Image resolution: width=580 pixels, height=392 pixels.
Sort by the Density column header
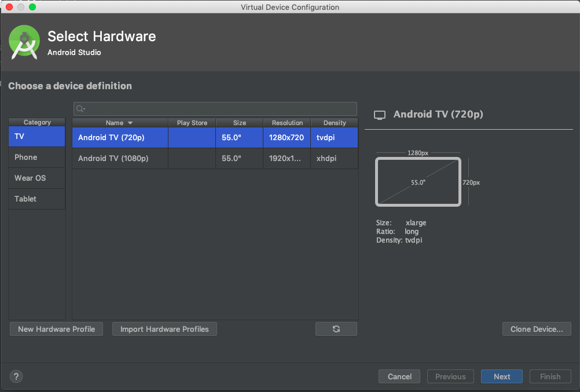pos(335,123)
